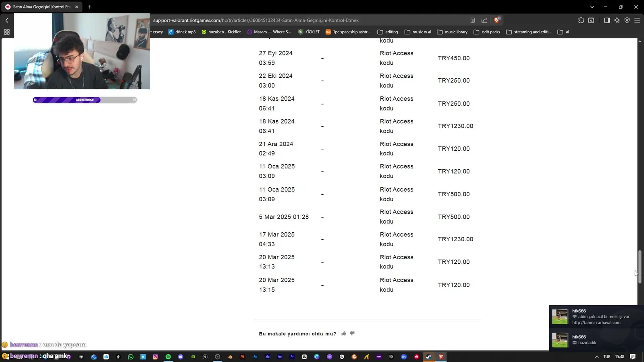Viewport: 644px width, 362px height.
Task: Open Blender from the taskbar
Action: (x=230, y=357)
